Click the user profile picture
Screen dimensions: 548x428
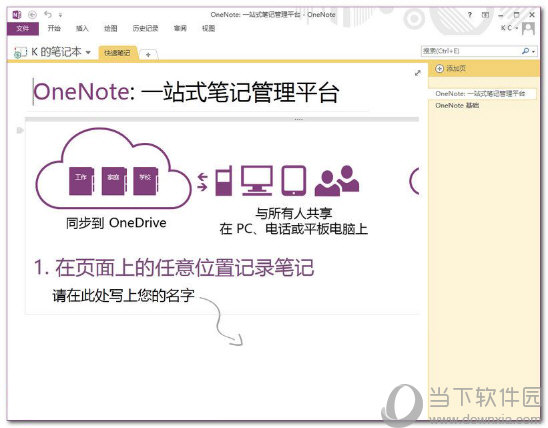pyautogui.click(x=528, y=28)
